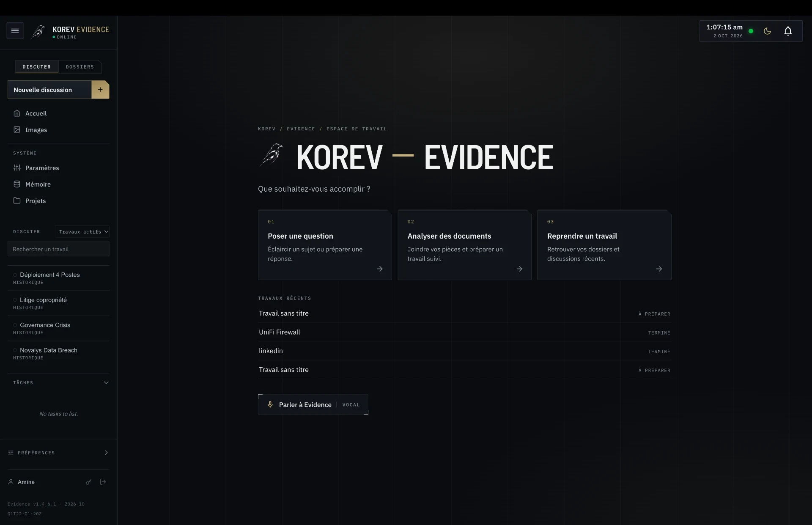The height and width of the screenshot is (525, 812).
Task: Click the Rechercher un travail search field
Action: (x=58, y=249)
